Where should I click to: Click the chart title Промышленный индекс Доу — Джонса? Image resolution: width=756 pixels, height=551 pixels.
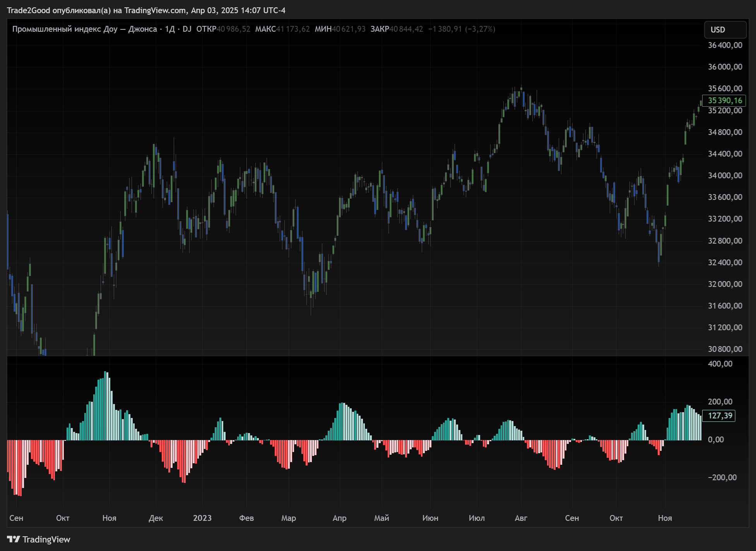pyautogui.click(x=84, y=29)
